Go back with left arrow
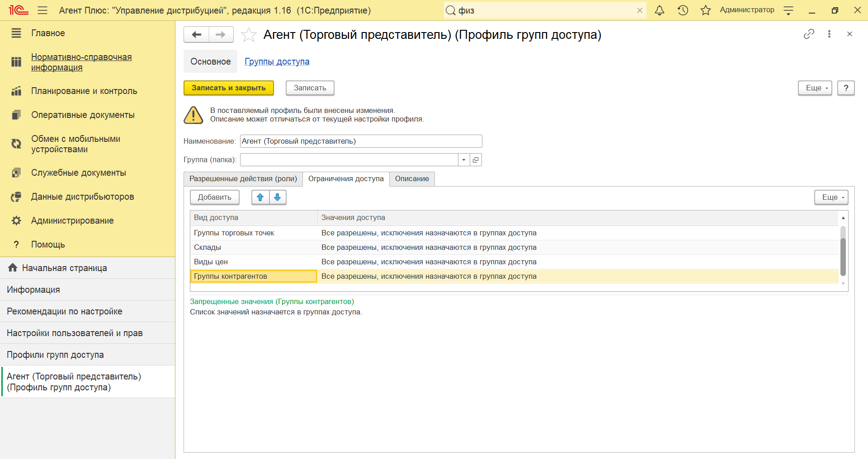Image resolution: width=868 pixels, height=459 pixels. click(197, 34)
